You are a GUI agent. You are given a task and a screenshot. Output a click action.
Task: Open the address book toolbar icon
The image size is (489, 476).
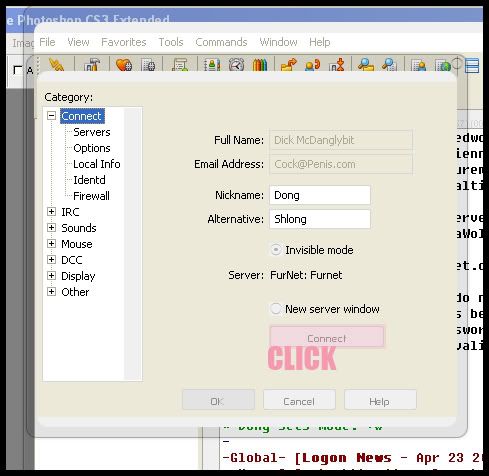[x=212, y=64]
